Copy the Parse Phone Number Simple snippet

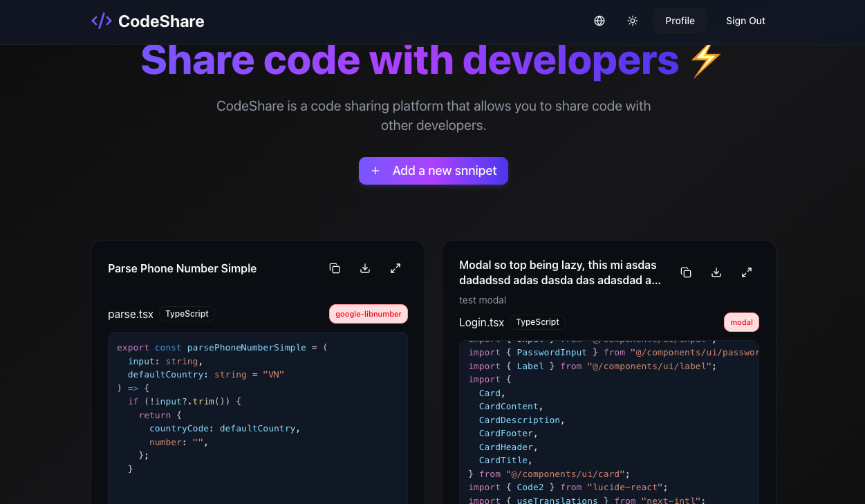(x=335, y=268)
